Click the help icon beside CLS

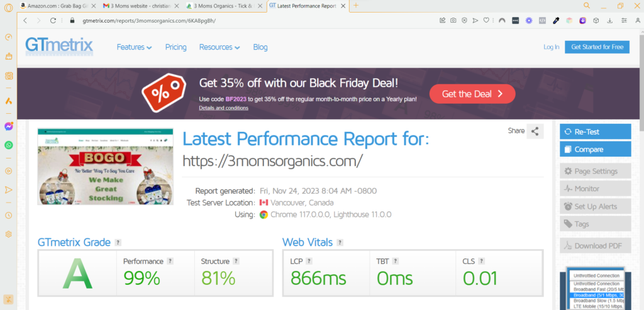pos(481,261)
